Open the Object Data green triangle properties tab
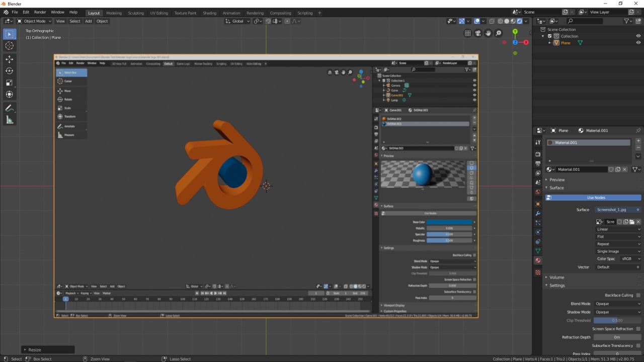Viewport: 644px width, 362px height. (x=538, y=251)
